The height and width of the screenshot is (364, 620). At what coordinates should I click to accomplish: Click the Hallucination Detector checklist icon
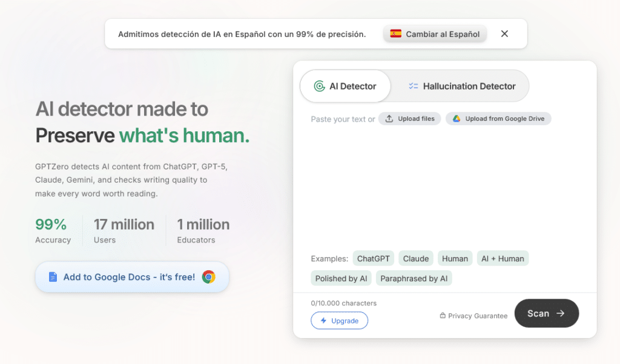(x=413, y=86)
